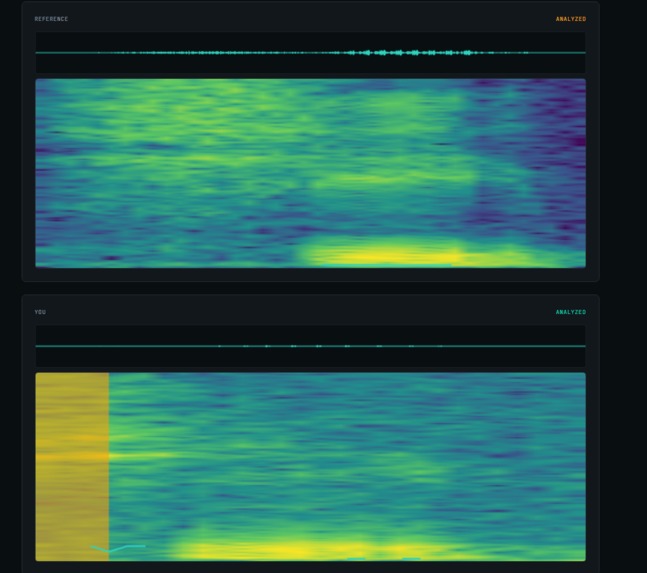The image size is (647, 573).
Task: Click the YOU panel title
Action: coord(40,312)
